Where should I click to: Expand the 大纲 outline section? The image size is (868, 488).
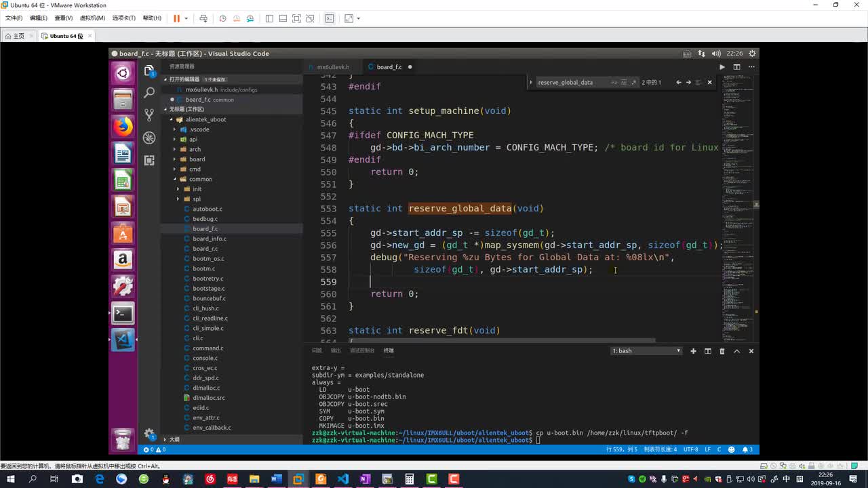pos(174,440)
